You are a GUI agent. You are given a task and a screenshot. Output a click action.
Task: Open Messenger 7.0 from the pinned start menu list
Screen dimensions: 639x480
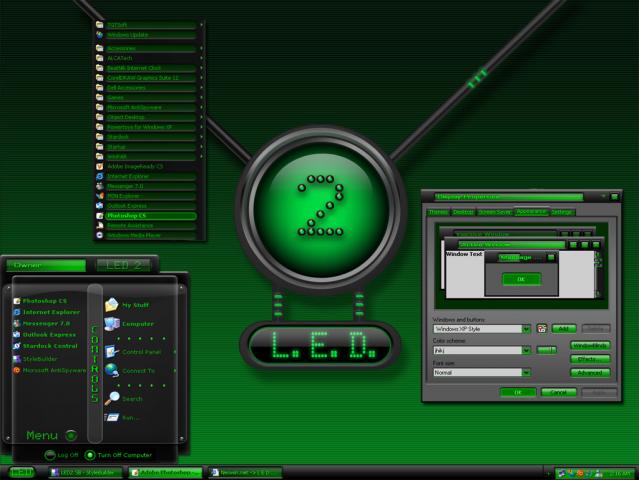pos(42,324)
